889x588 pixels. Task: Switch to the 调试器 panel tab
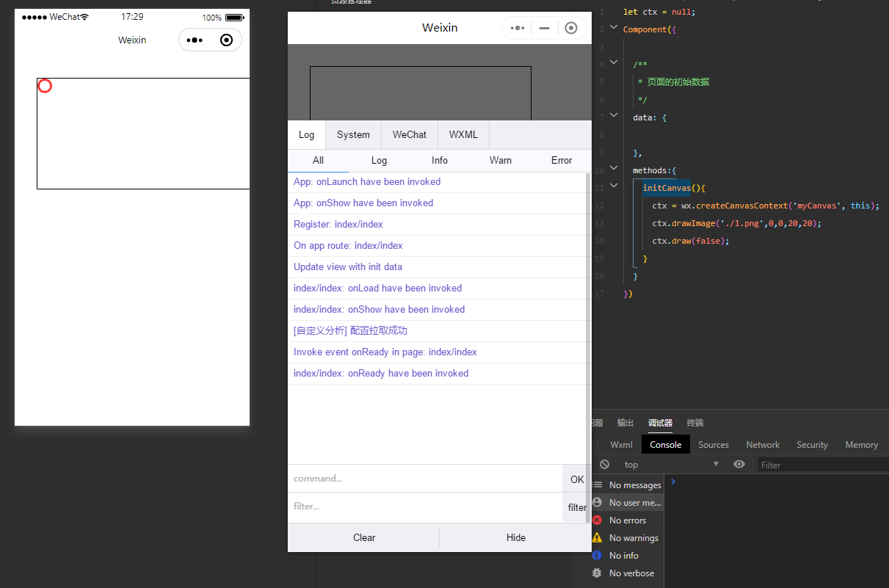pos(660,423)
